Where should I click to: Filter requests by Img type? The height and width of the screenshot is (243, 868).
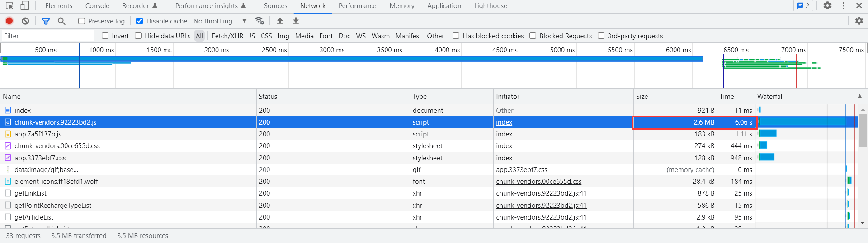283,36
